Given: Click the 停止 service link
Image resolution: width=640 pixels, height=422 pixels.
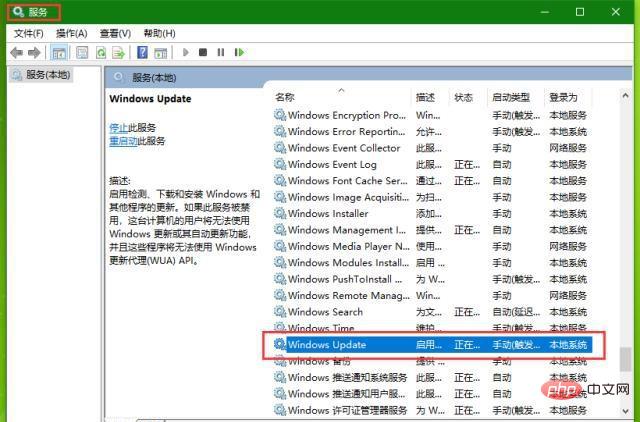Looking at the screenshot, I should click(118, 128).
